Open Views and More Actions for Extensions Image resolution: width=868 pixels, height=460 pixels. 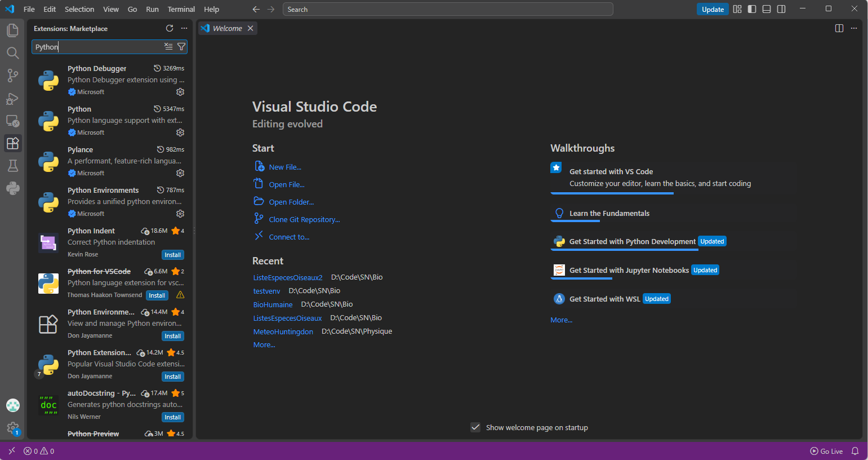(184, 28)
